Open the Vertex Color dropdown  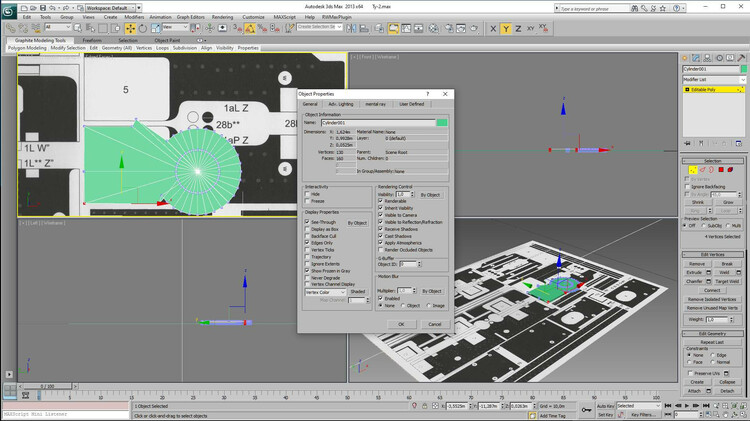[x=325, y=292]
